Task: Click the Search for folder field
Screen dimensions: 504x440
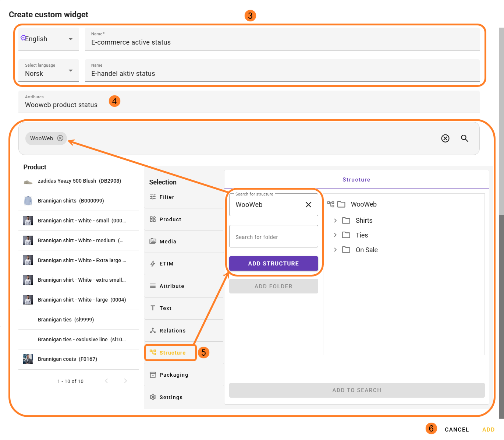Action: click(273, 237)
